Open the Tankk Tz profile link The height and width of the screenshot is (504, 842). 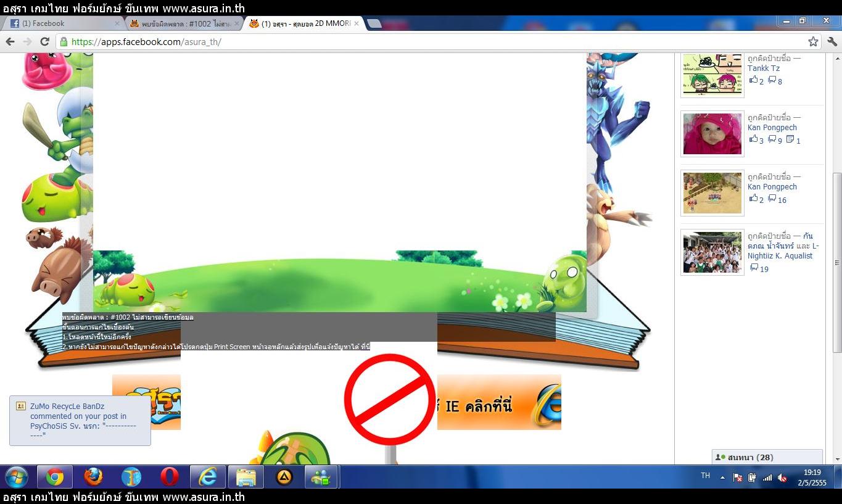(x=764, y=68)
